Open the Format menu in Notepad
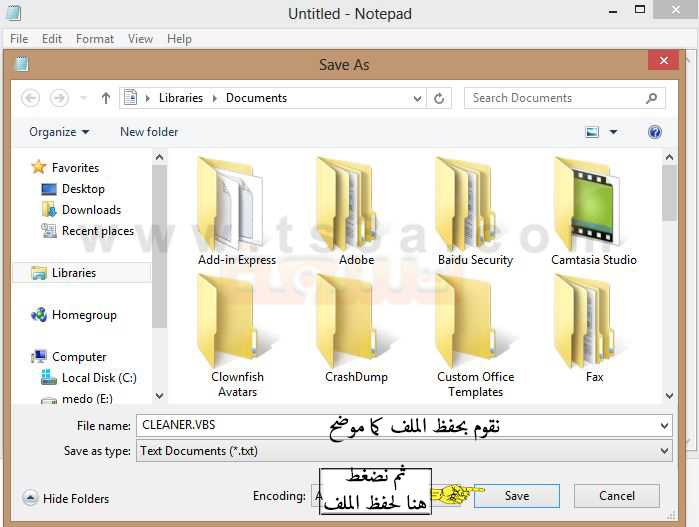699x527 pixels. pyautogui.click(x=95, y=39)
